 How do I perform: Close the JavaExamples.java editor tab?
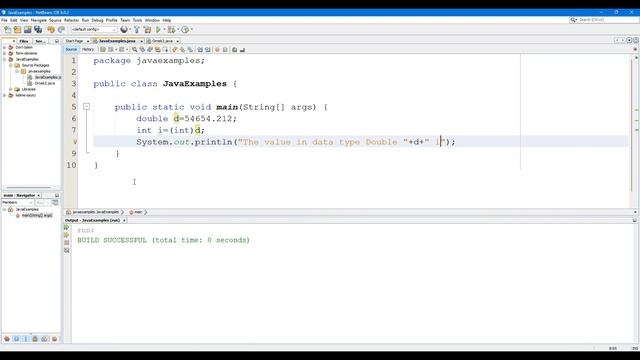[141, 41]
